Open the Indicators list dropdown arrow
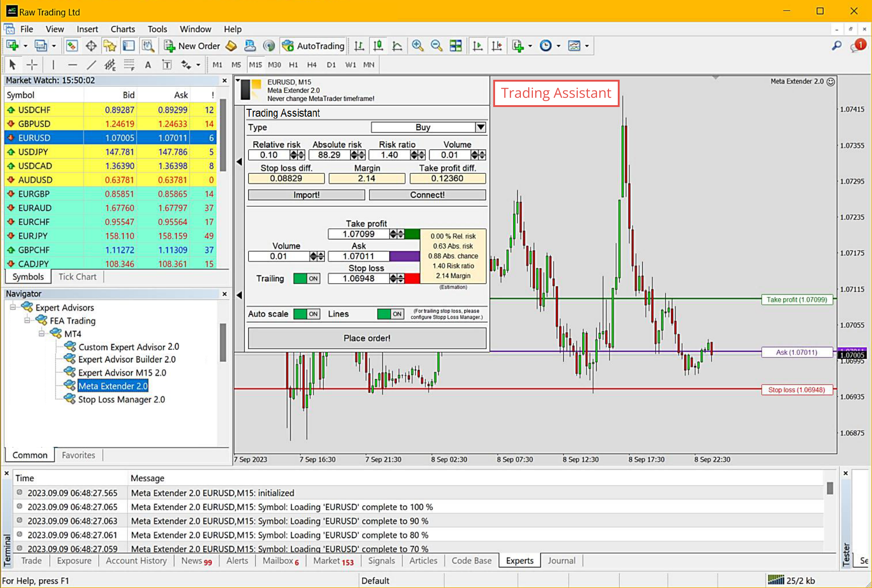The image size is (872, 588). click(x=530, y=46)
